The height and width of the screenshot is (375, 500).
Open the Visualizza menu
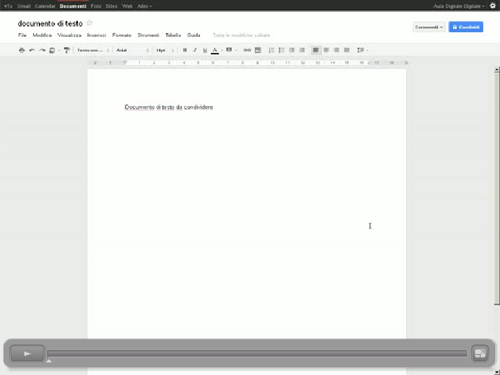[69, 35]
